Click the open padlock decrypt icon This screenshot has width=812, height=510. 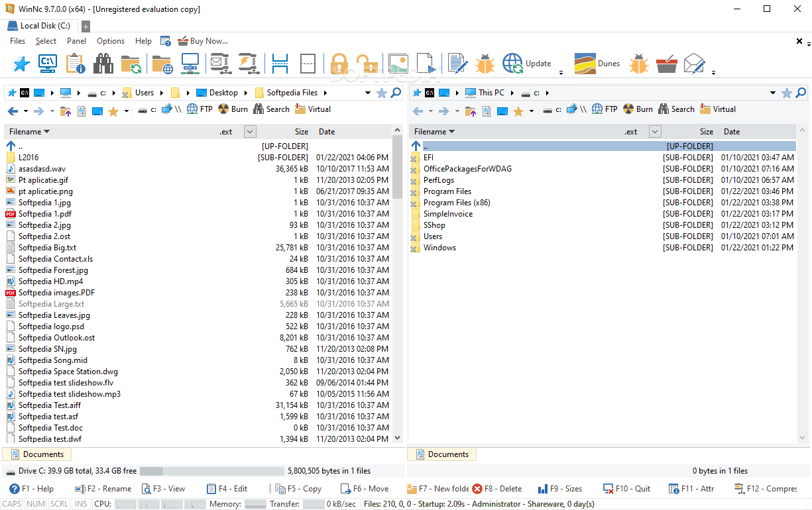[x=367, y=64]
